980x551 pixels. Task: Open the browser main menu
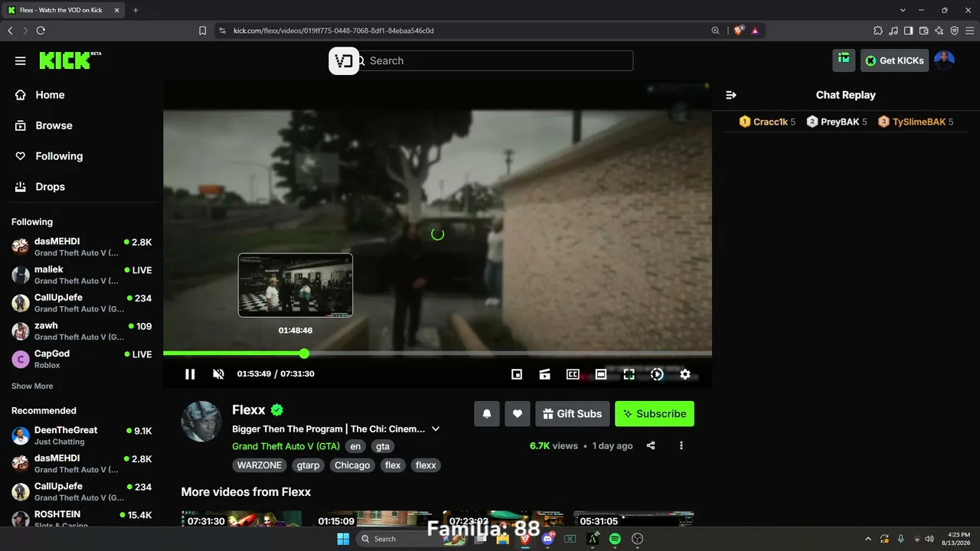coord(969,31)
